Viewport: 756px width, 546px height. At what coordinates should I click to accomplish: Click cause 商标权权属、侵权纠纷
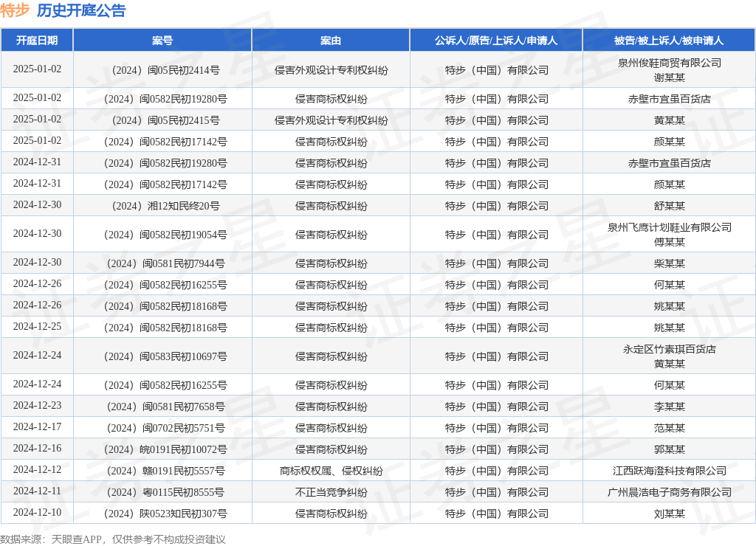pyautogui.click(x=331, y=471)
